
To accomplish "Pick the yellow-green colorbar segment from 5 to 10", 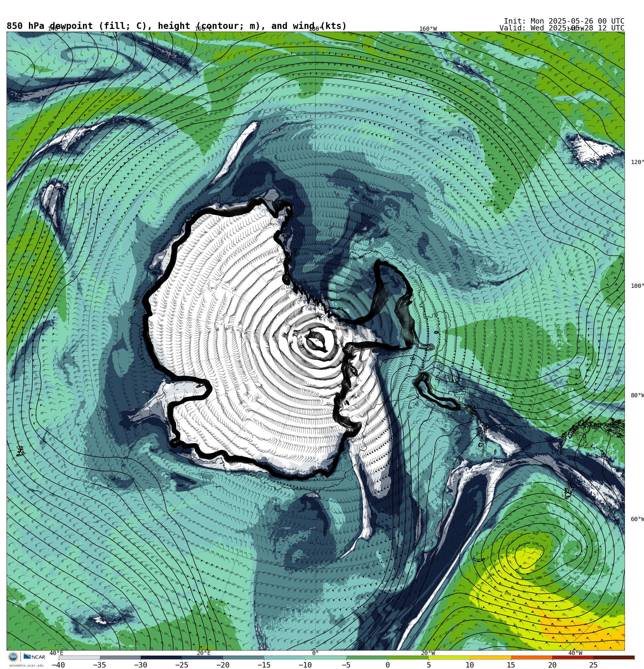I will (449, 657).
